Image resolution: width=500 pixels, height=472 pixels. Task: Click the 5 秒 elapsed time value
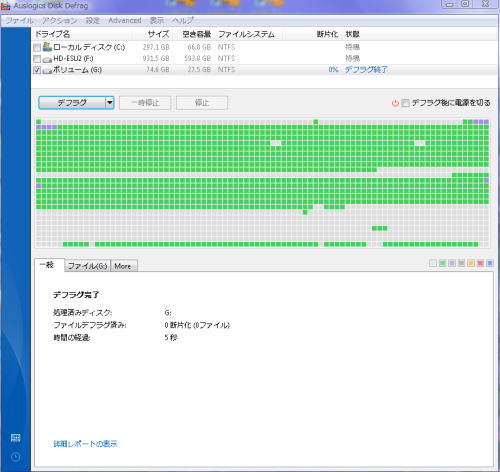point(170,337)
